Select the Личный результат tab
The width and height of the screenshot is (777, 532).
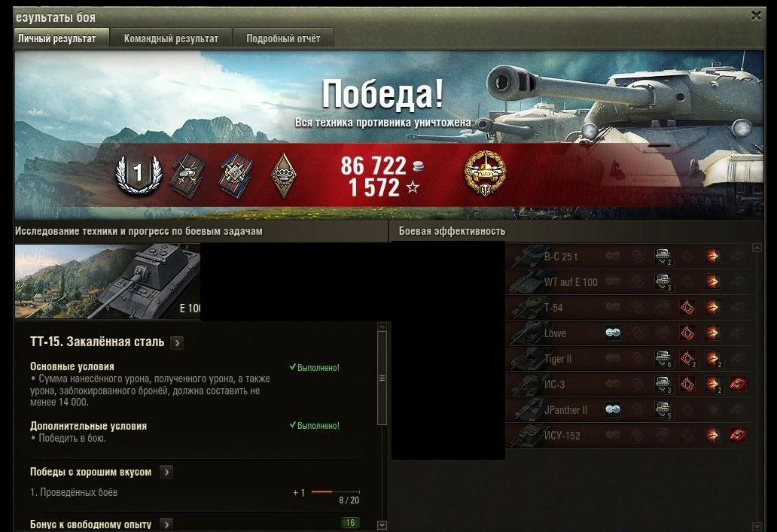61,38
